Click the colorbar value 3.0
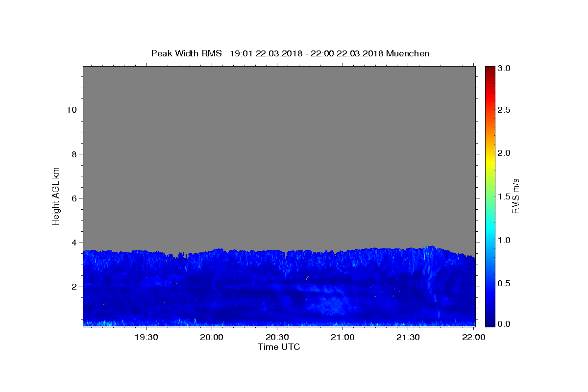 click(504, 68)
